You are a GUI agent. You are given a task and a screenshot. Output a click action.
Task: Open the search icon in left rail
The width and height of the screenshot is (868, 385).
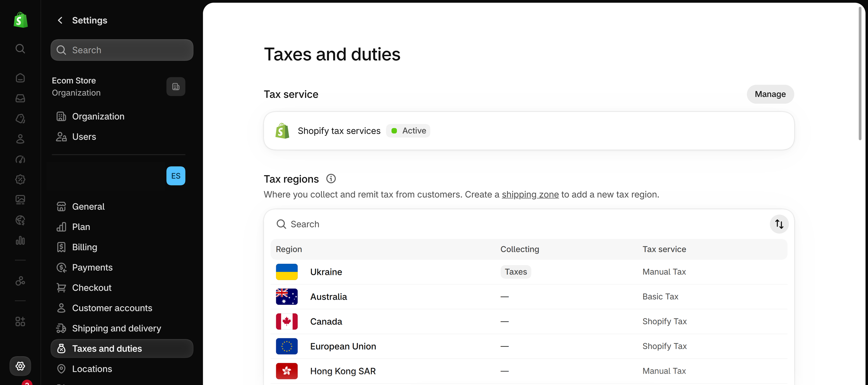click(x=20, y=49)
